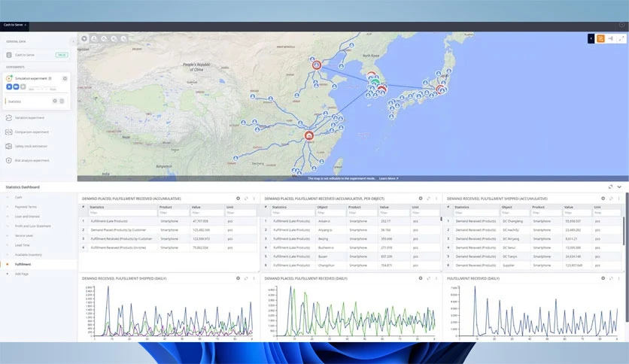This screenshot has width=629, height=364.
Task: Open more options for the Per Object table
Action: pos(436,199)
